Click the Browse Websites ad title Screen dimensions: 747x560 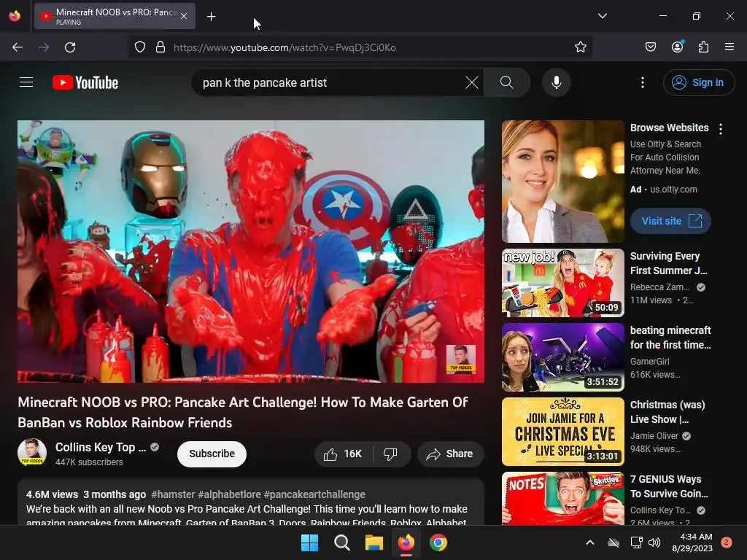[x=669, y=128]
